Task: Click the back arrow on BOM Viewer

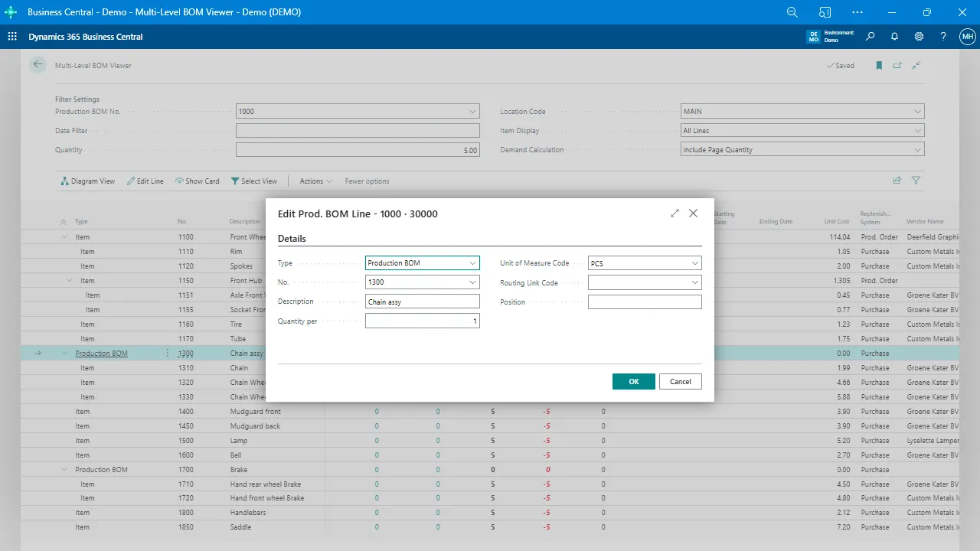Action: [38, 65]
